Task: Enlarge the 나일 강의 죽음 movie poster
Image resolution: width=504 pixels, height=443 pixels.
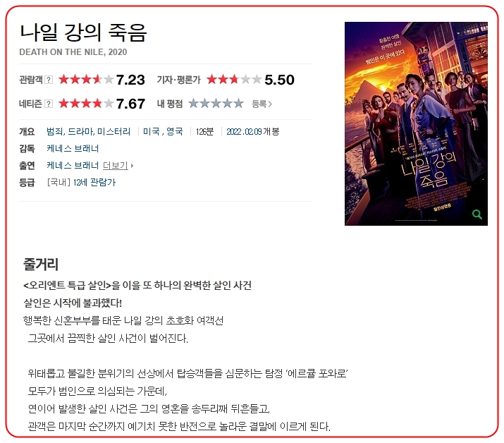Action: pyautogui.click(x=416, y=124)
